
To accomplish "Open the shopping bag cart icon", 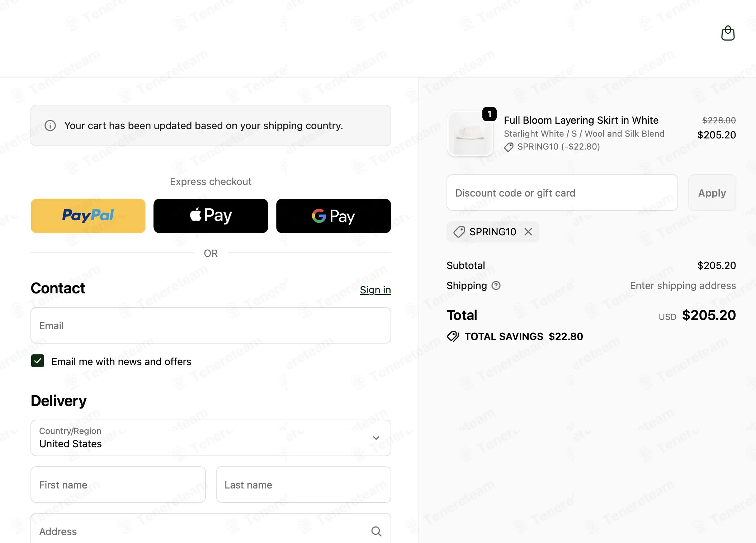I will tap(728, 33).
